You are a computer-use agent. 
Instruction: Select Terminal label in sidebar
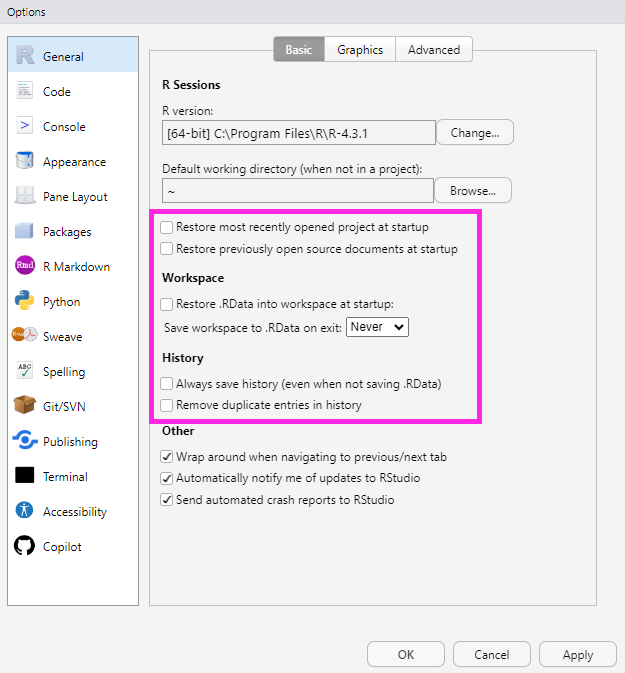coord(65,476)
